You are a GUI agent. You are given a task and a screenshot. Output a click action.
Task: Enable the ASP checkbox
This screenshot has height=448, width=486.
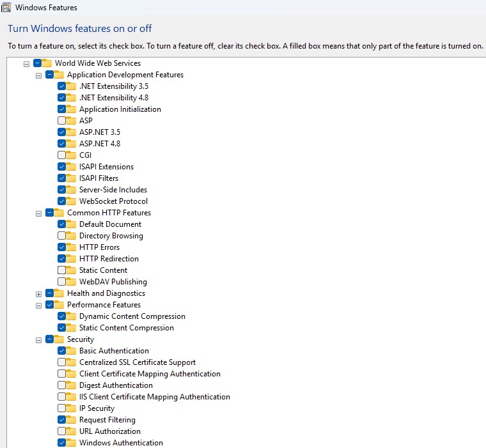point(61,121)
